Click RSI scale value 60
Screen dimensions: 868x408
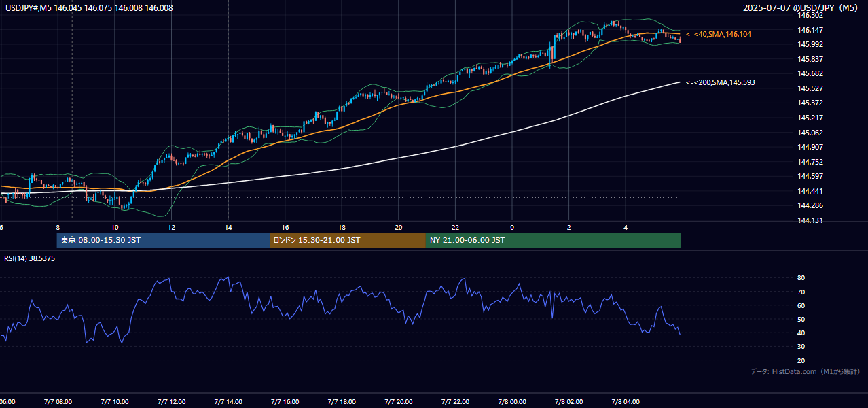[801, 305]
